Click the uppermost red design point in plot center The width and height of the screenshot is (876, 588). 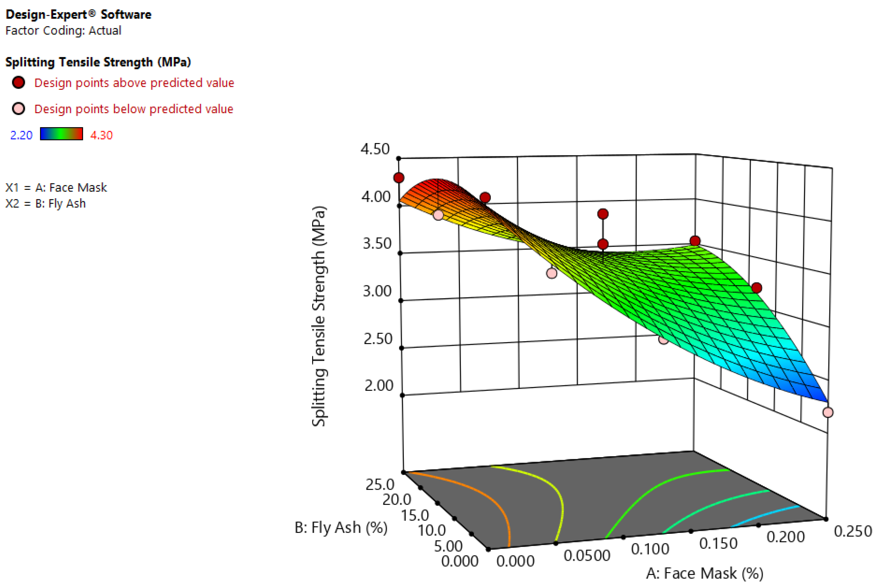click(x=603, y=214)
